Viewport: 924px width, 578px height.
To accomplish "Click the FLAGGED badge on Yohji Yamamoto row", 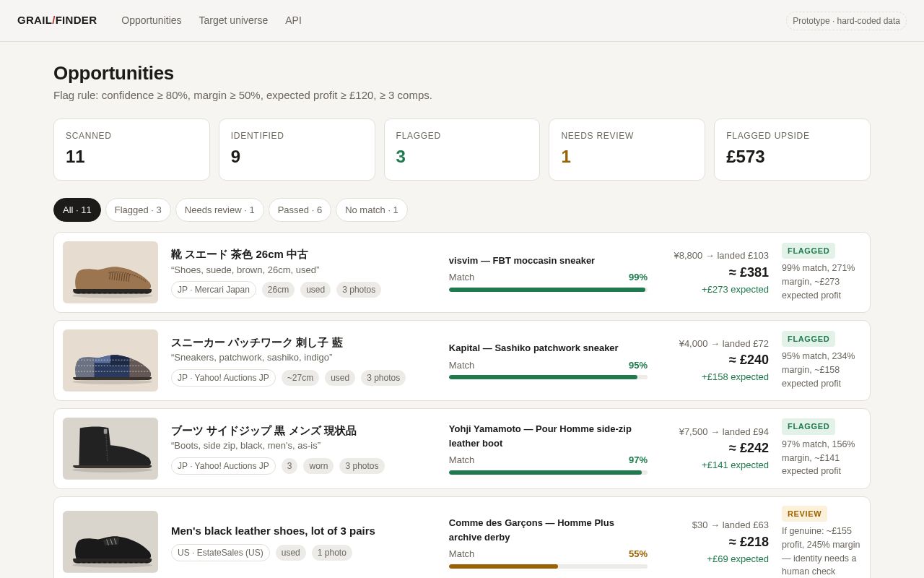I will (x=808, y=427).
